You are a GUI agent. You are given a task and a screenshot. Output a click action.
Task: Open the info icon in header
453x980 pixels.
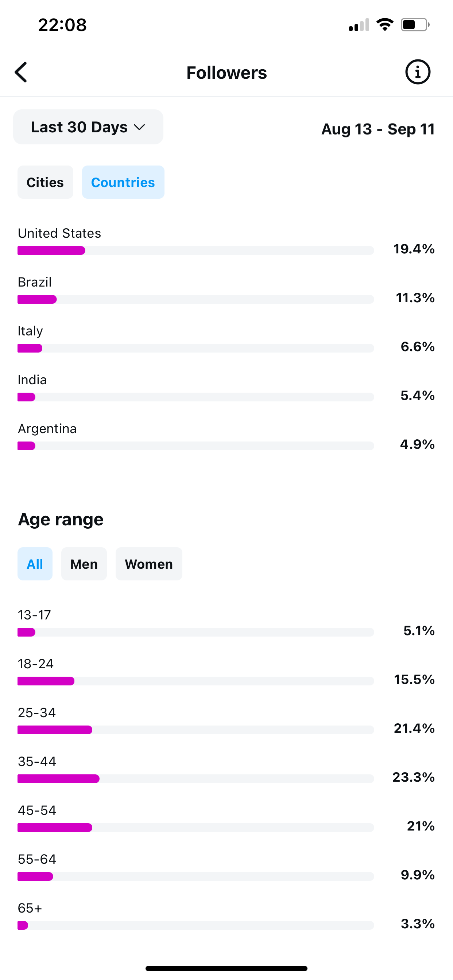point(418,72)
